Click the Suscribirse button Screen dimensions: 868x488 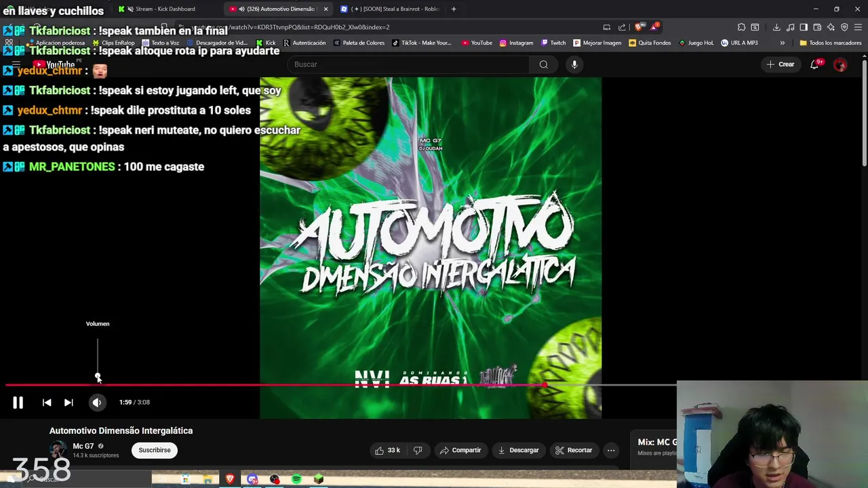(155, 450)
